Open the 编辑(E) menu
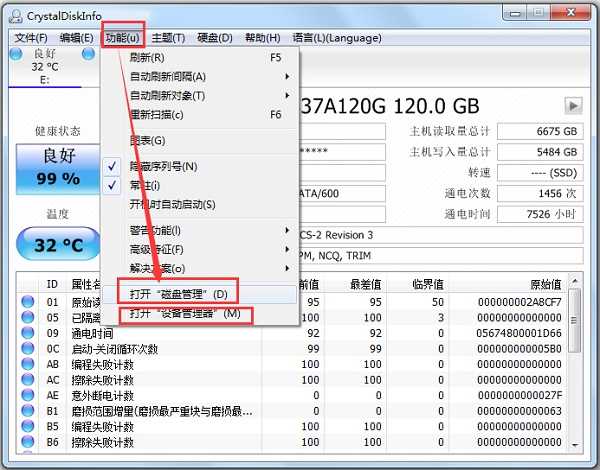Image resolution: width=600 pixels, height=470 pixels. [x=77, y=38]
